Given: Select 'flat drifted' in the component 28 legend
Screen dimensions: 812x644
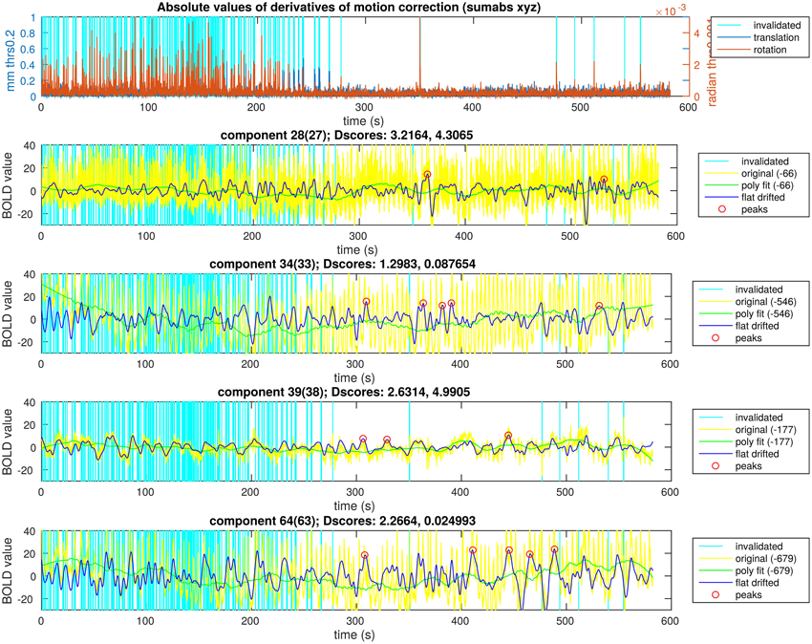Looking at the screenshot, I should point(763,198).
